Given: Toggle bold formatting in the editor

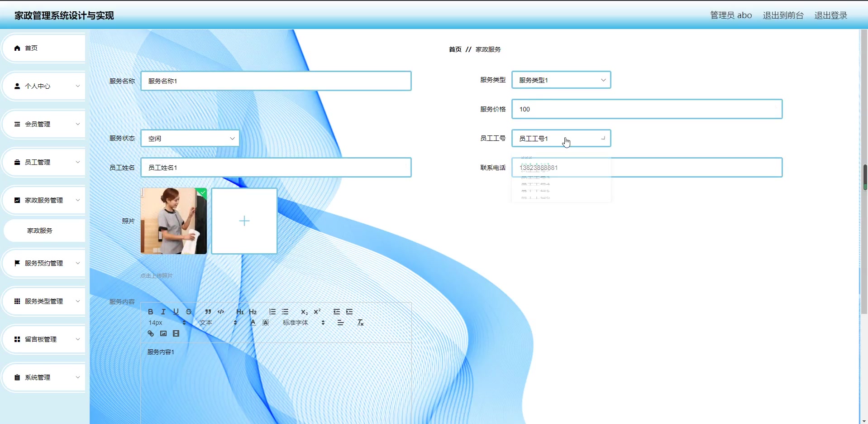Looking at the screenshot, I should click(x=150, y=312).
